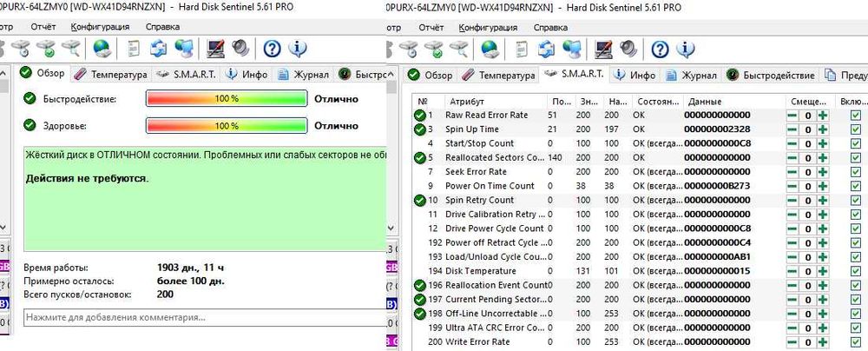Open help question-mark icon in left window

tap(273, 50)
